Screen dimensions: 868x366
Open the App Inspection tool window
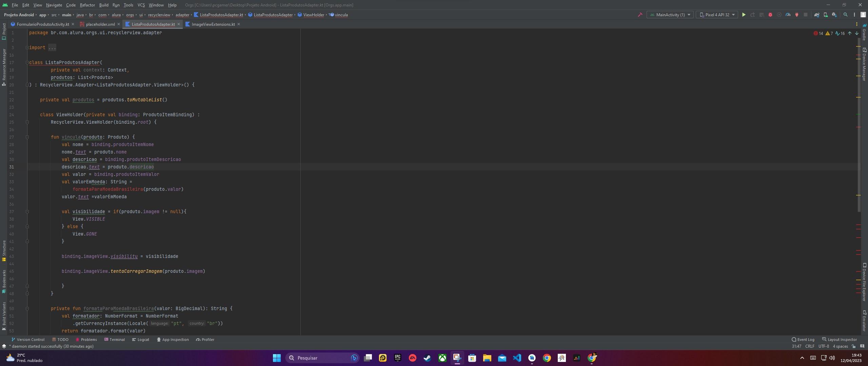coord(173,340)
